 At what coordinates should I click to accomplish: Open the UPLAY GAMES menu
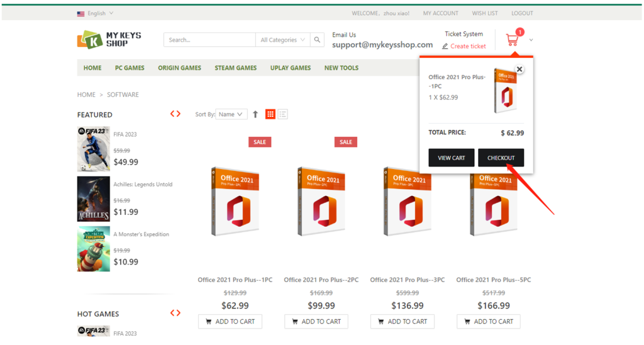point(291,68)
